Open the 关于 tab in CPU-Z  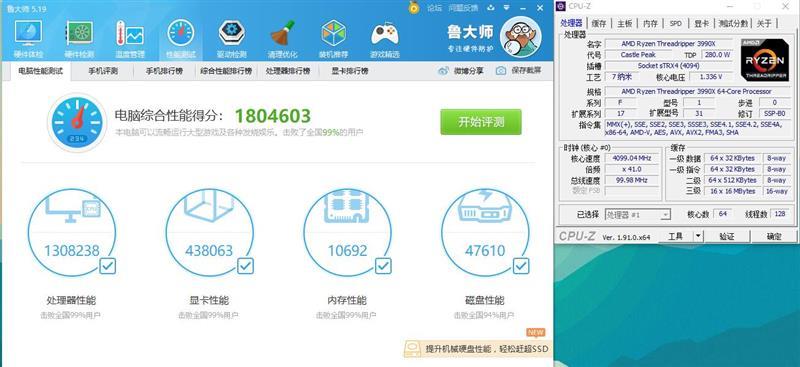[x=764, y=23]
